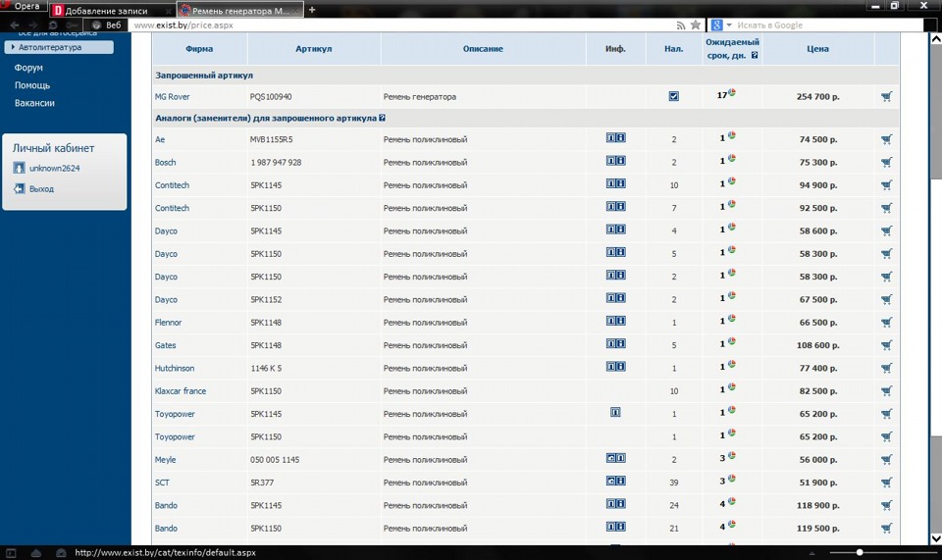This screenshot has height=560, width=942.
Task: Add Flennor 5PK1148 to the cart
Action: (887, 323)
